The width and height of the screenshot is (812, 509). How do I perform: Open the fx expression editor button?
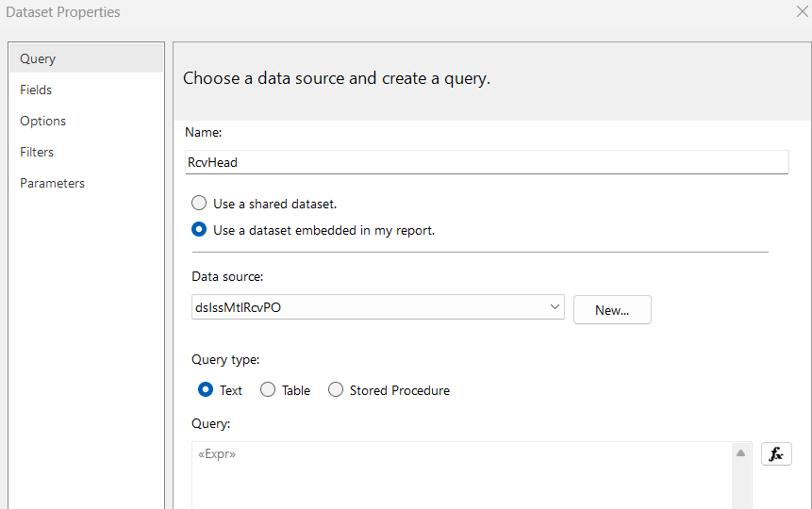(x=776, y=454)
